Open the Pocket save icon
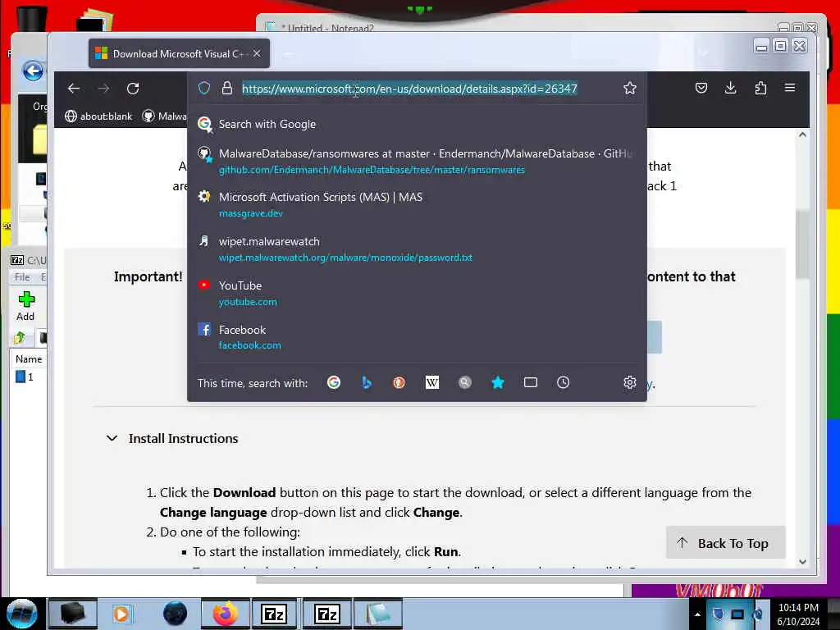840x630 pixels. pyautogui.click(x=701, y=88)
